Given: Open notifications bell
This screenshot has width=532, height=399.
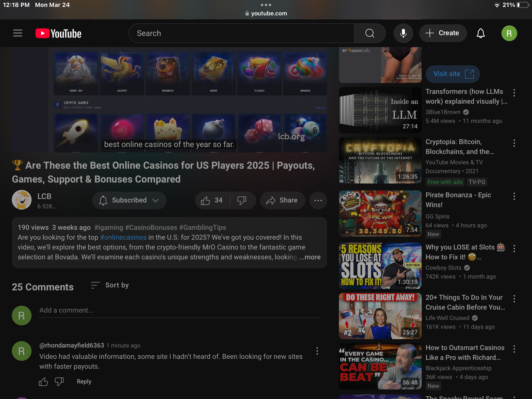Looking at the screenshot, I should [481, 33].
